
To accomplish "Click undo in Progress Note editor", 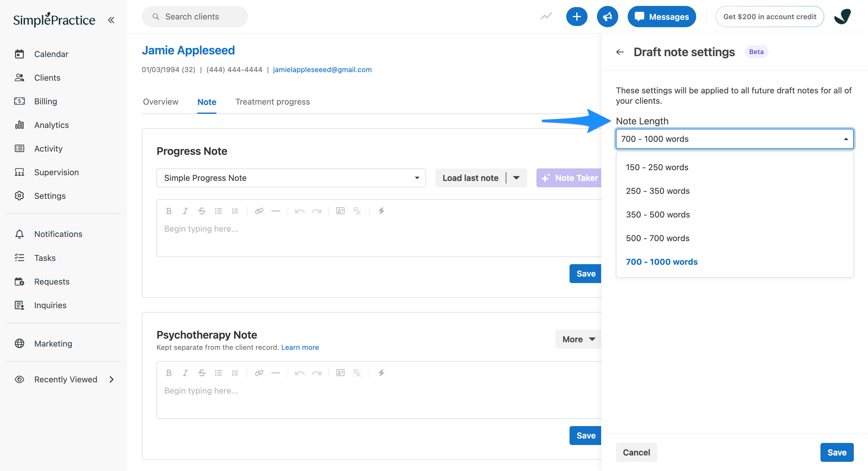I will pyautogui.click(x=300, y=211).
